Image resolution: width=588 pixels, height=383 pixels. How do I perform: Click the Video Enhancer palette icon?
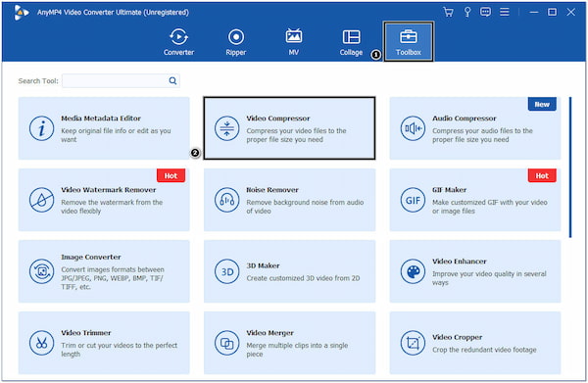tap(413, 271)
